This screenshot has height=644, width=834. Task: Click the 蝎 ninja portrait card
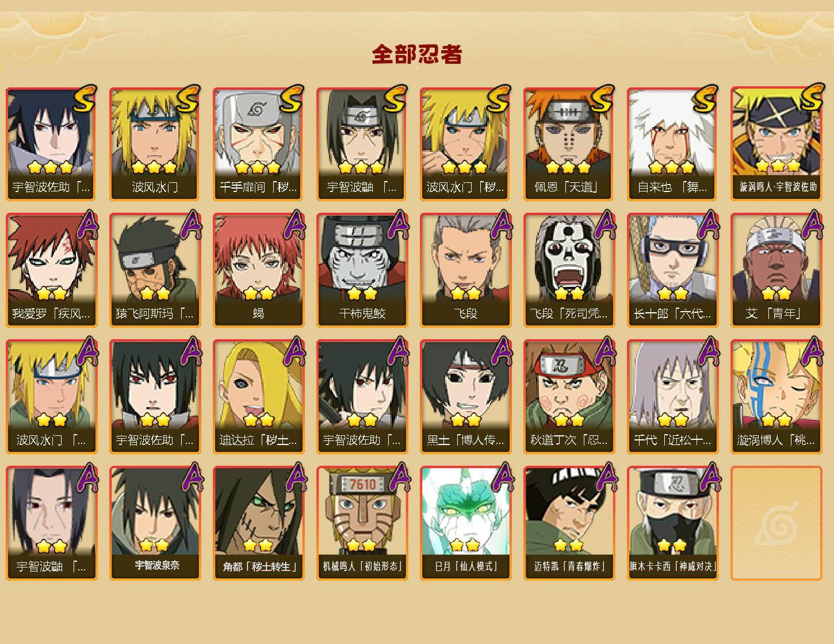coord(258,270)
